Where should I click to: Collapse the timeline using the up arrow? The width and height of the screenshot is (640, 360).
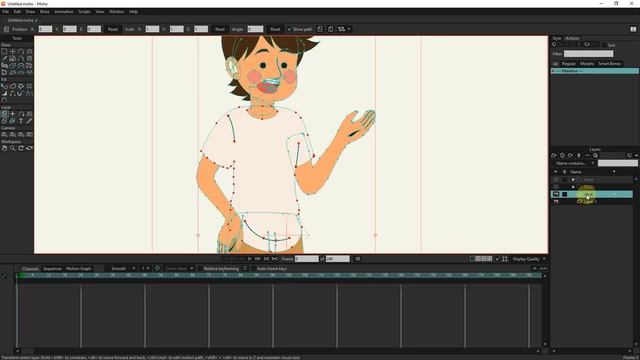(534, 268)
